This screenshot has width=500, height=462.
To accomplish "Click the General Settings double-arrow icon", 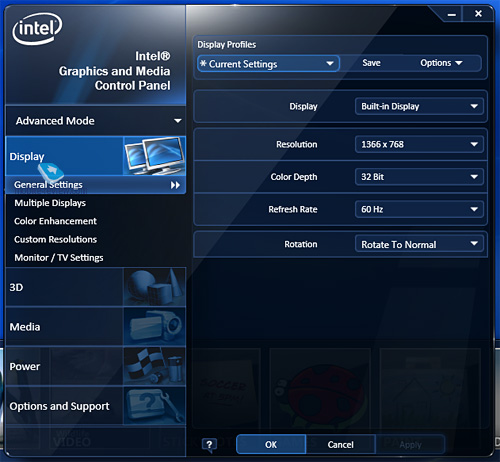I will tap(175, 185).
